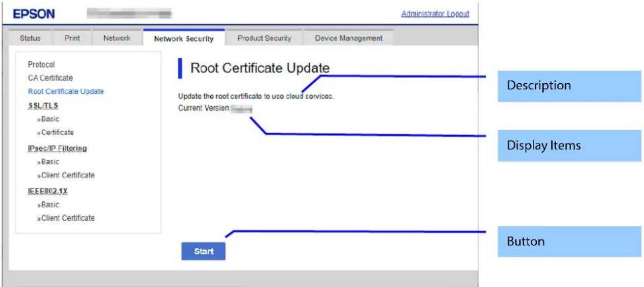Viewport: 644px width, 287px height.
Task: Click the Current Version label
Action: point(204,108)
